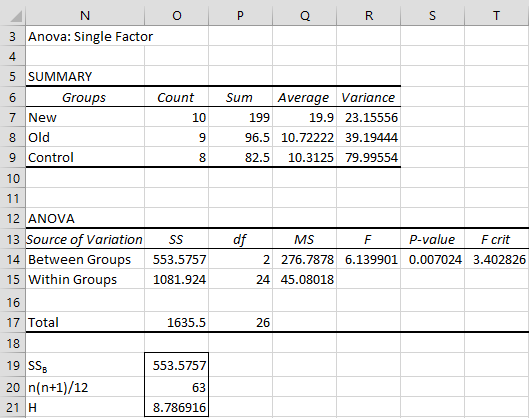
Task: Select row 17 header
Action: 13,322
